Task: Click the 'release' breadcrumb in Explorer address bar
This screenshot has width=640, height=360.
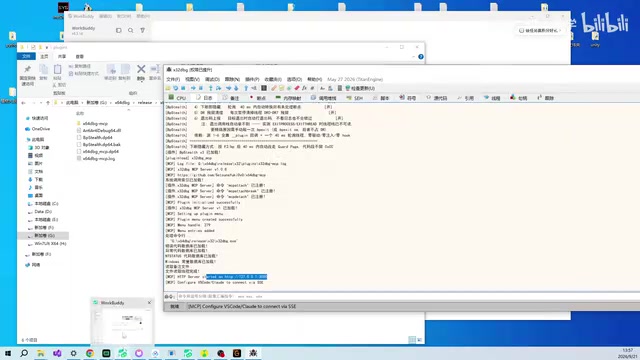Action: (x=144, y=103)
